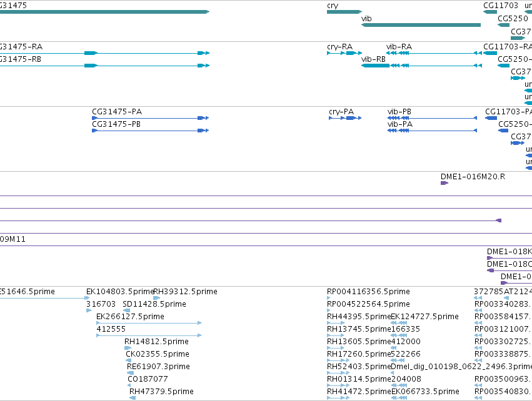Screen dimensions: 532x401
Task: Select the RH17260.5prime EST
Action: pos(338,360)
